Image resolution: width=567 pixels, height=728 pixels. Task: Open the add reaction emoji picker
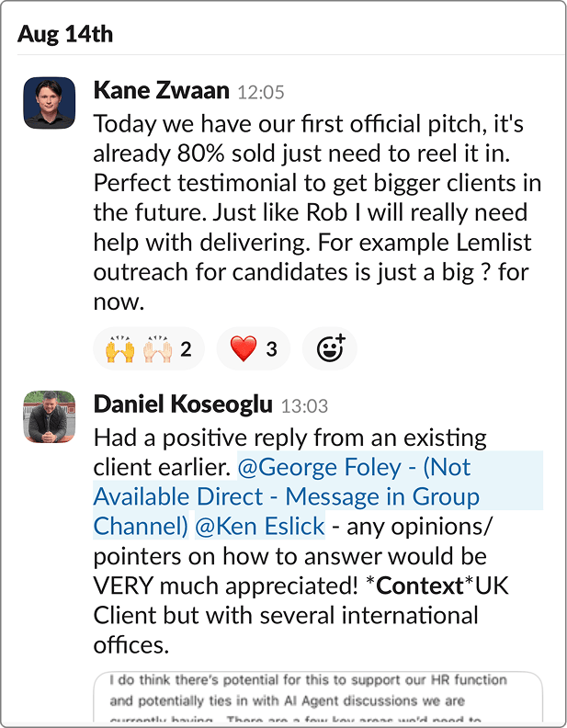point(330,348)
